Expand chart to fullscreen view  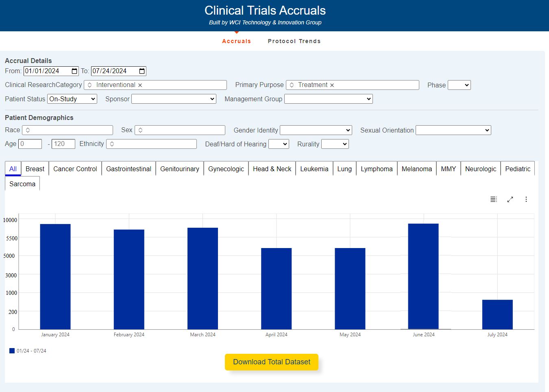point(510,199)
